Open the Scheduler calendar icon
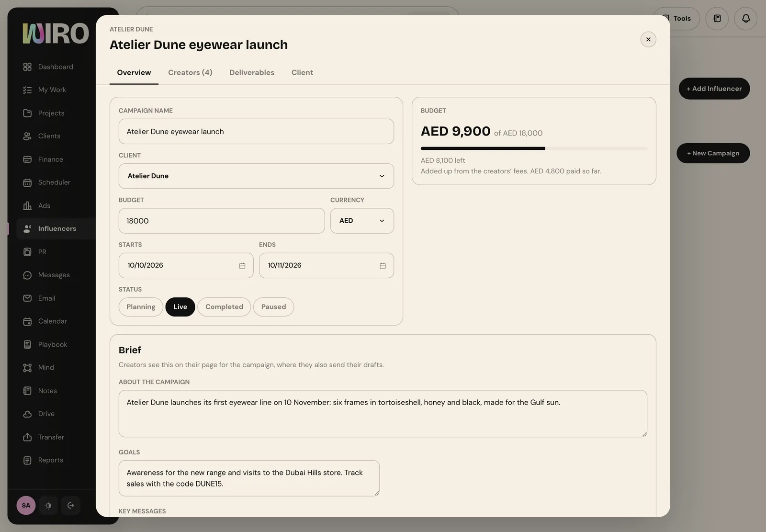 27,182
